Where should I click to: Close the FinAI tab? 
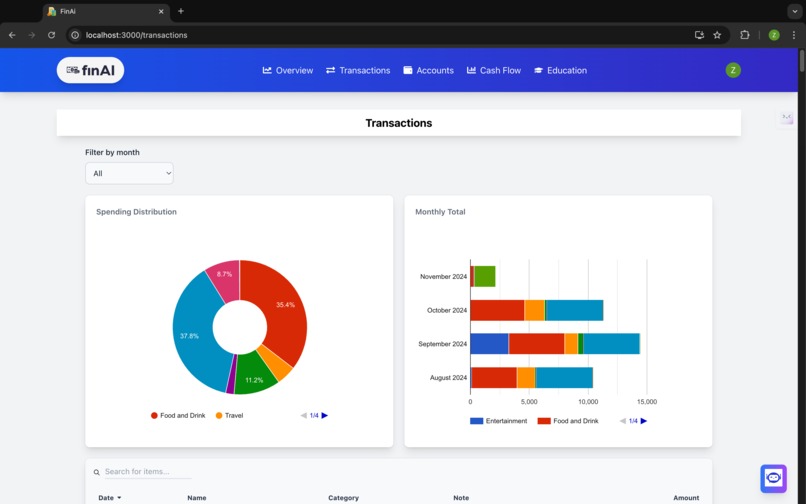[x=161, y=11]
